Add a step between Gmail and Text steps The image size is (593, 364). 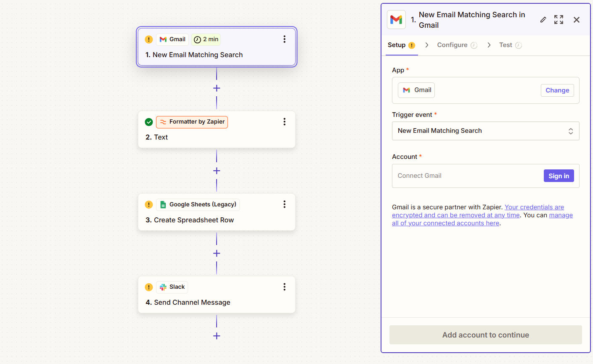[217, 88]
